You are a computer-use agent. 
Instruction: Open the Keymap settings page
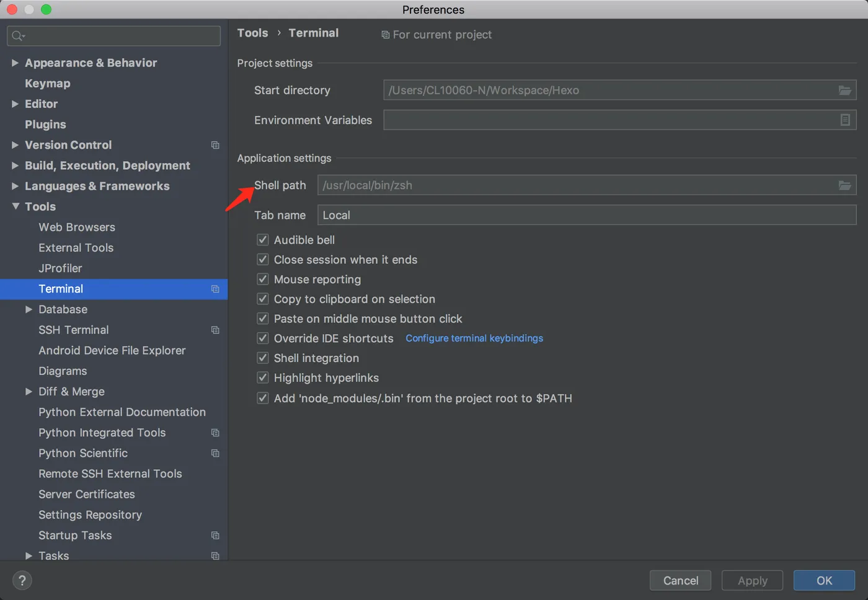pos(47,83)
